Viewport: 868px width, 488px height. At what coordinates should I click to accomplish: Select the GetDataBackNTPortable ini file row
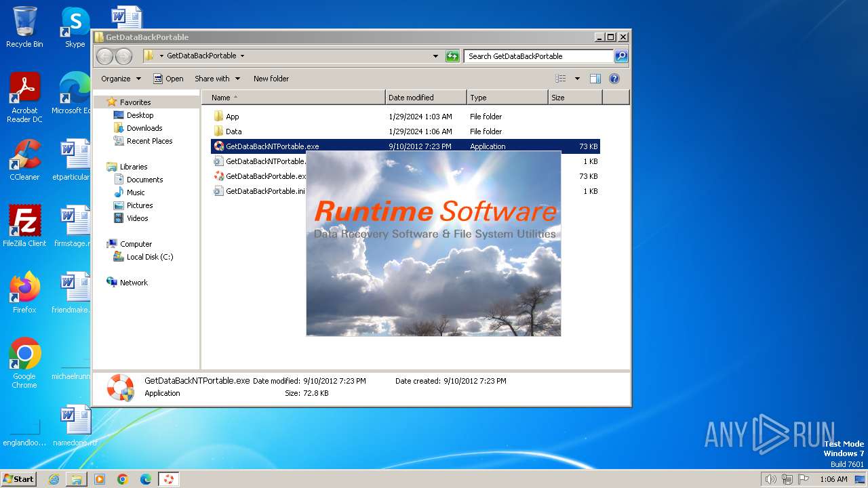coord(406,161)
